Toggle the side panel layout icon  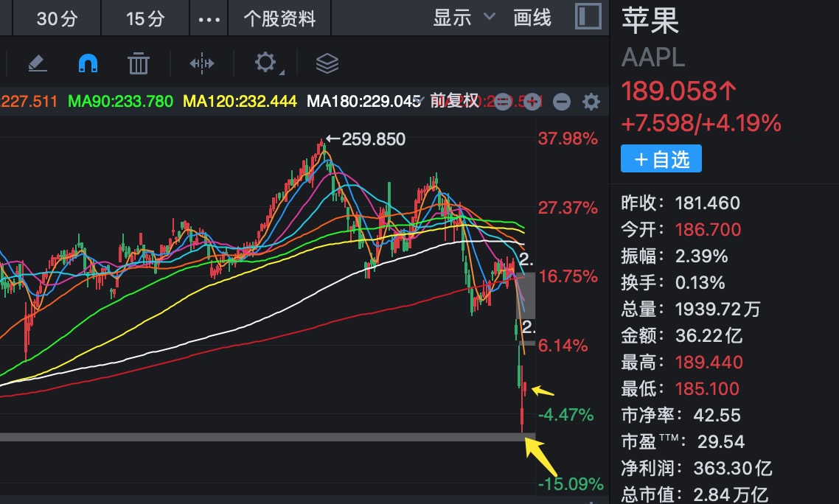point(588,17)
